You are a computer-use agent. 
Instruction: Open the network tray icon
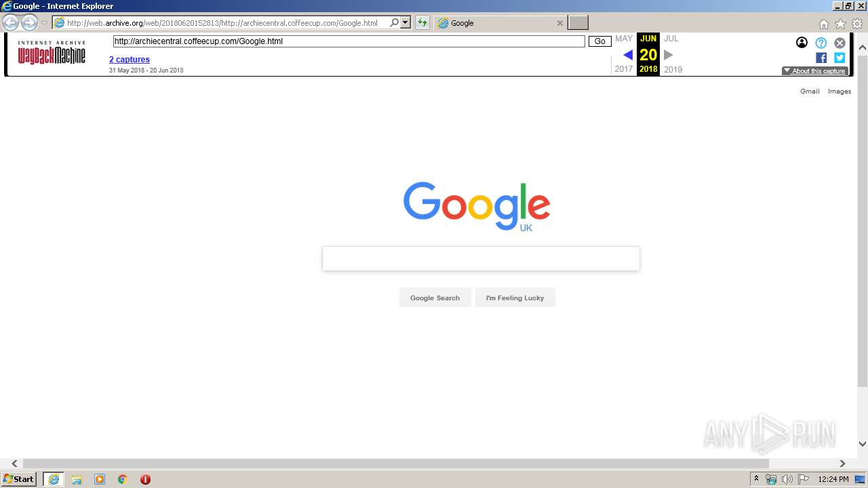coord(771,479)
